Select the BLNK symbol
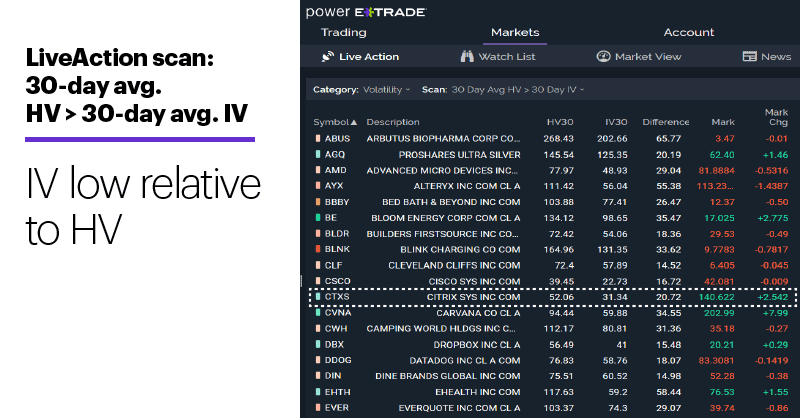This screenshot has height=418, width=800. (x=337, y=249)
